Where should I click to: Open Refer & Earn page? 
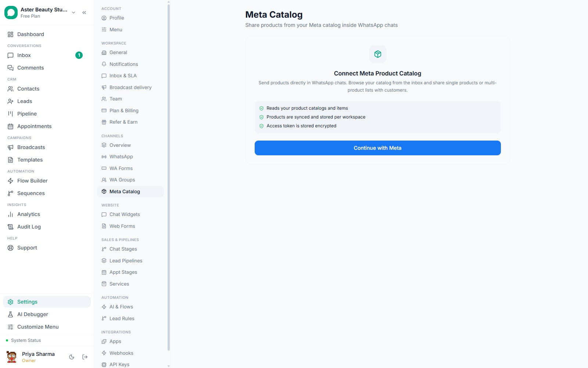(x=130, y=122)
